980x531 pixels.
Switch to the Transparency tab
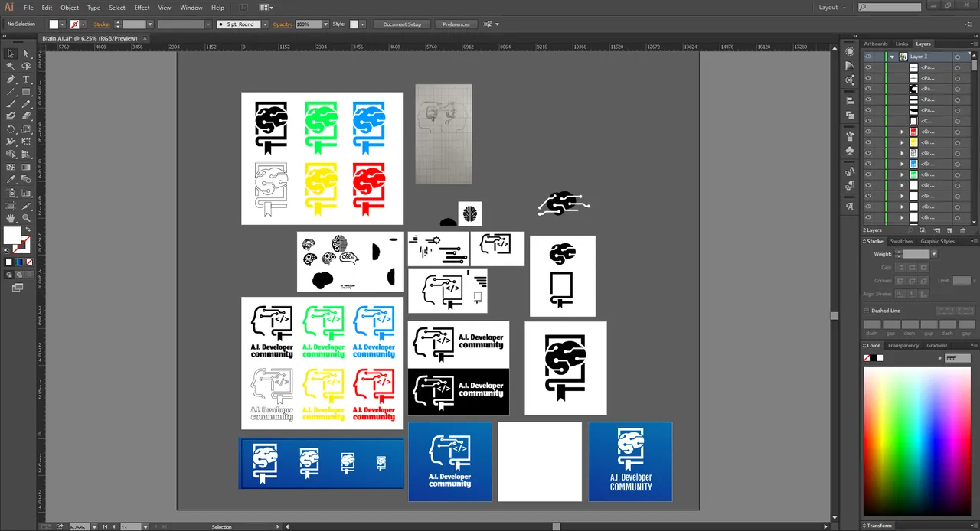[903, 345]
